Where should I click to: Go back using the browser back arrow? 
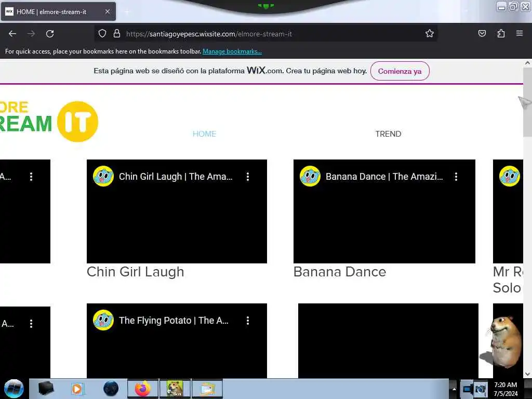click(12, 34)
